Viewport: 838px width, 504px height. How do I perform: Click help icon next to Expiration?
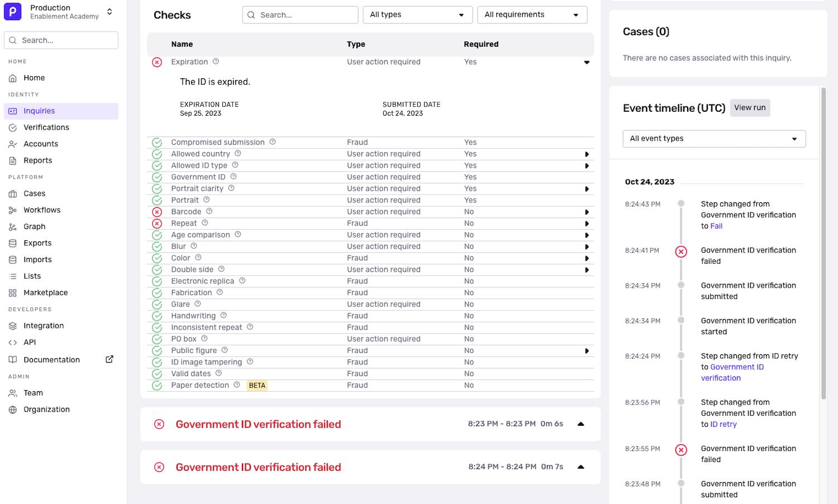pos(216,61)
